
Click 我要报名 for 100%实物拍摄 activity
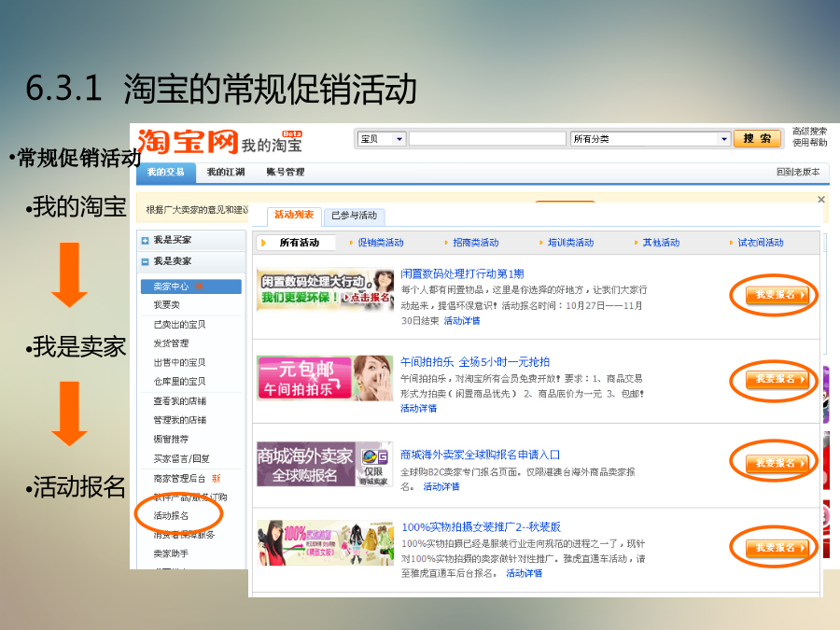(x=777, y=548)
